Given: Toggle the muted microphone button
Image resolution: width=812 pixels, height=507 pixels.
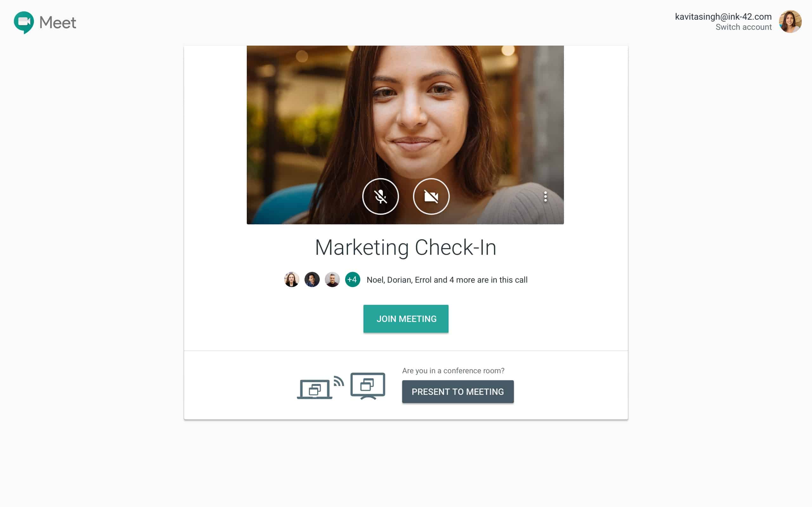Looking at the screenshot, I should tap(381, 196).
